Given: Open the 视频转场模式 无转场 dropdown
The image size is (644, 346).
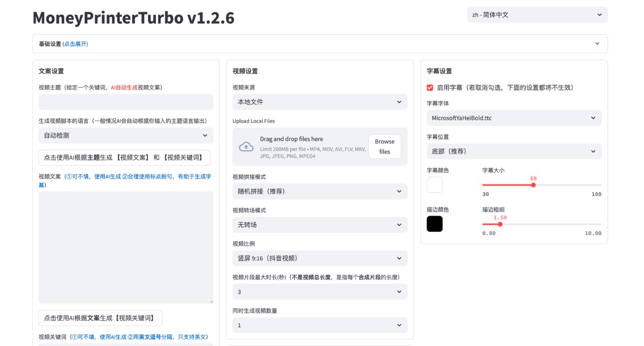Looking at the screenshot, I should (x=320, y=225).
